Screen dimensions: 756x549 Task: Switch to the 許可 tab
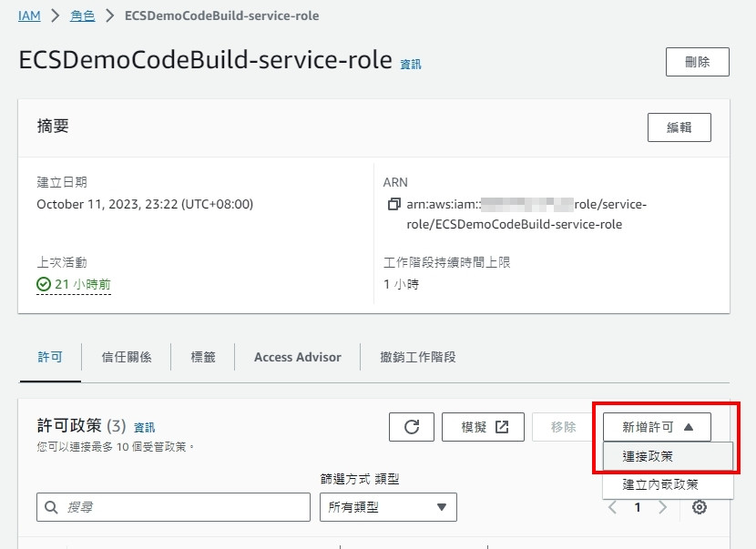(x=50, y=357)
